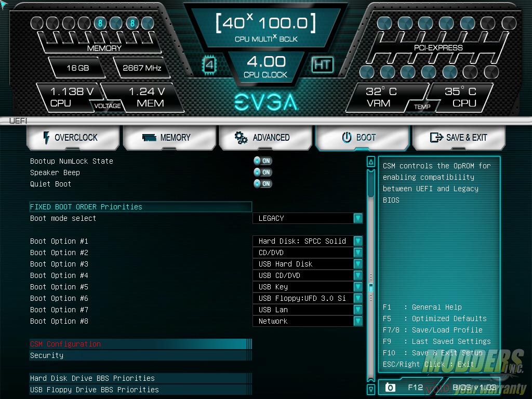Go to Save & Exit tab
Viewport: 532px width, 399px height.
click(x=459, y=137)
